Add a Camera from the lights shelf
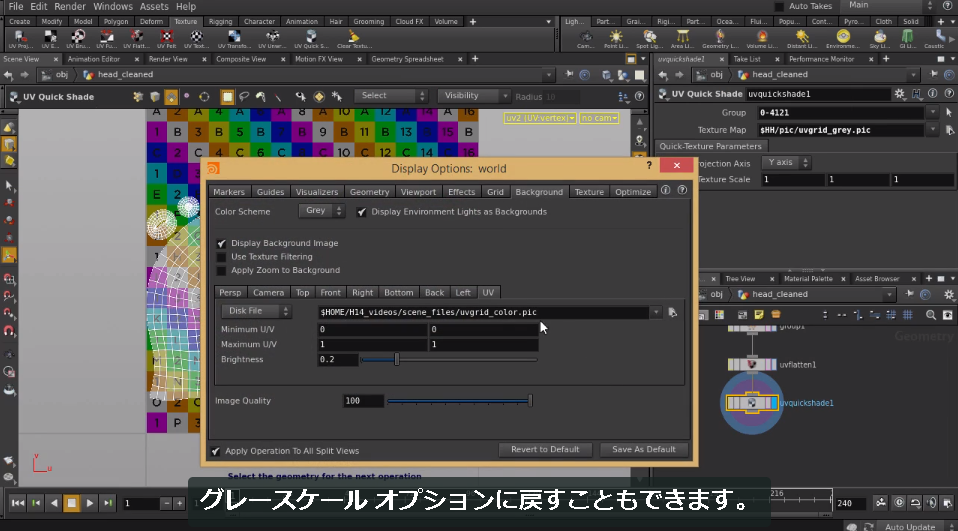 pyautogui.click(x=585, y=40)
